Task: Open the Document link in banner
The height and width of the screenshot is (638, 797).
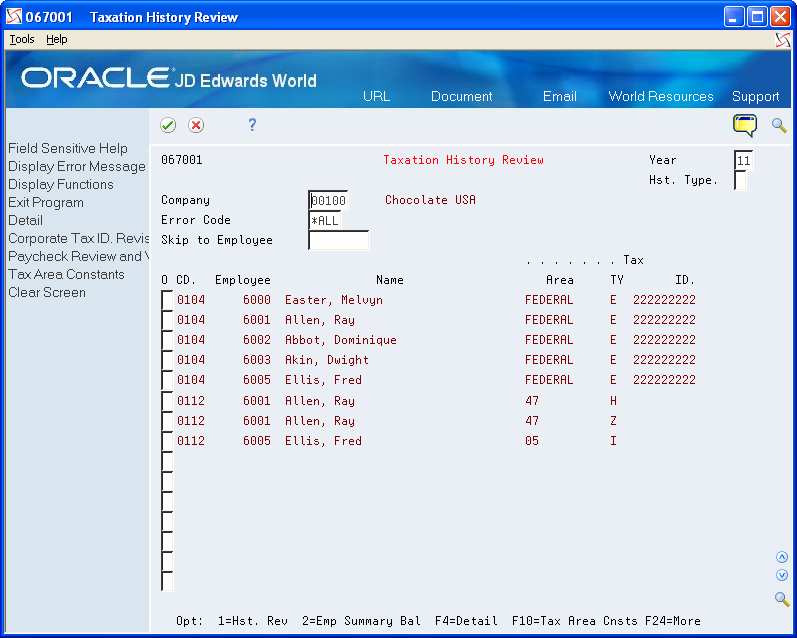Action: 462,97
